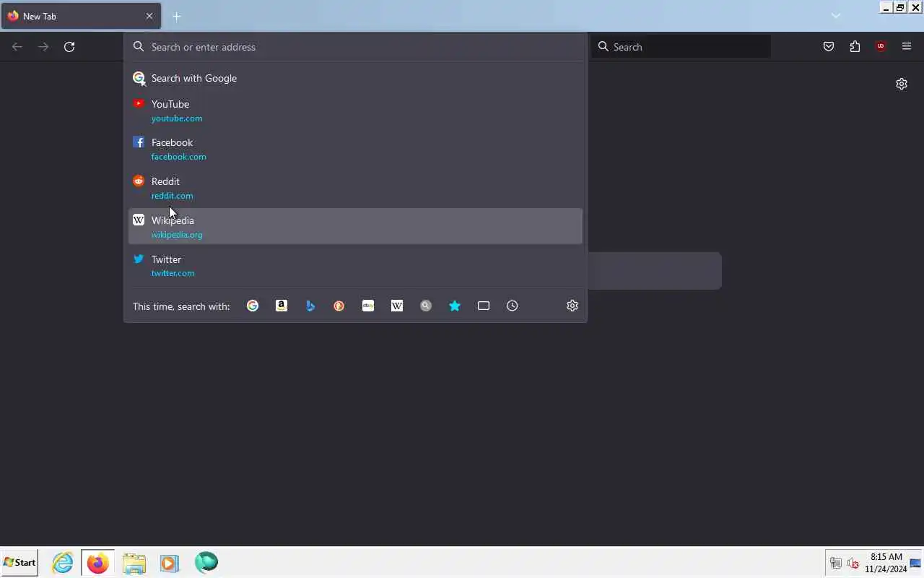This screenshot has width=924, height=578.
Task: Search open tabs icon
Action: [484, 306]
